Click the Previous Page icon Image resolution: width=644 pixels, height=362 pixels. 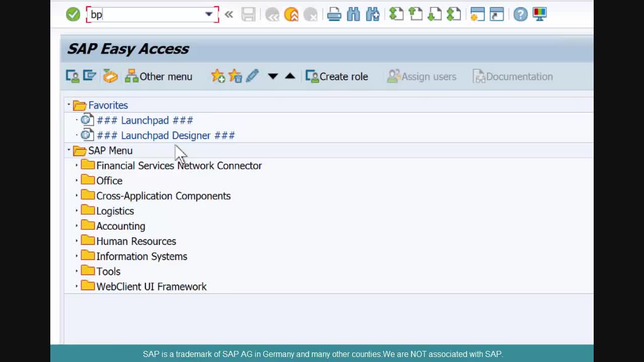tap(416, 14)
